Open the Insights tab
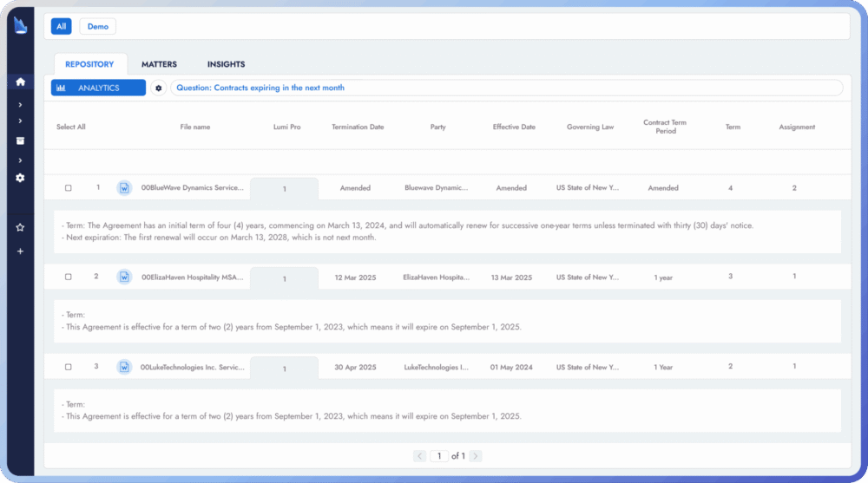 226,64
